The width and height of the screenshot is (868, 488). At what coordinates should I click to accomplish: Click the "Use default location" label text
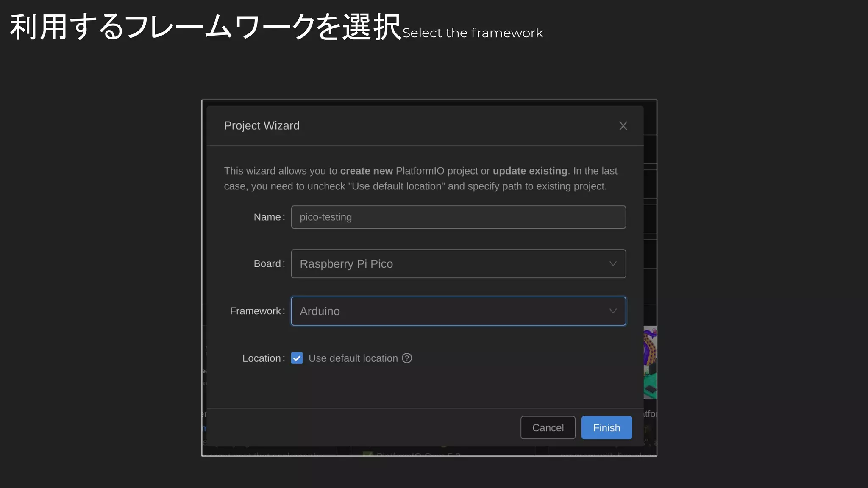pyautogui.click(x=353, y=358)
